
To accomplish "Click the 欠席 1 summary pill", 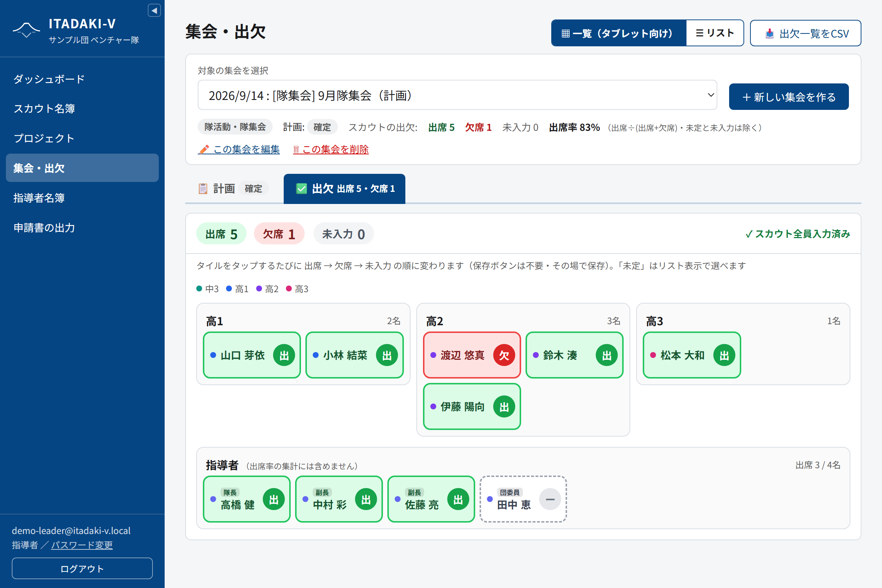I will (x=279, y=234).
